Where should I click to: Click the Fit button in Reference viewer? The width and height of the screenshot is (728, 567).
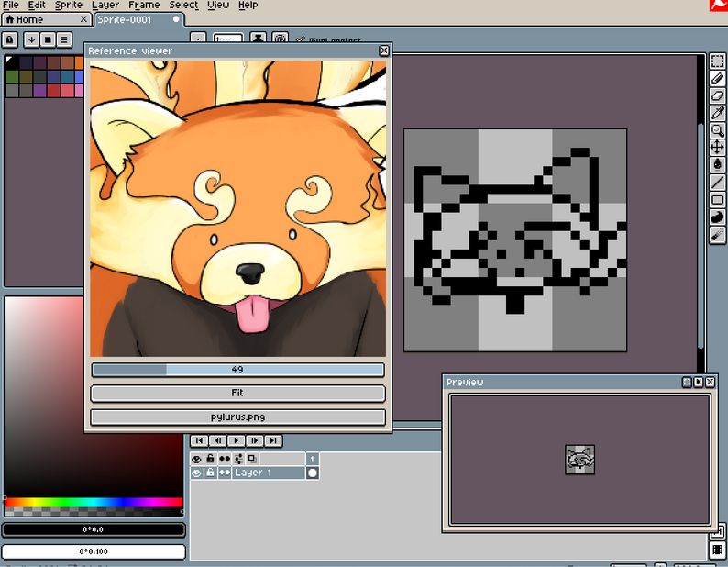[x=237, y=394]
